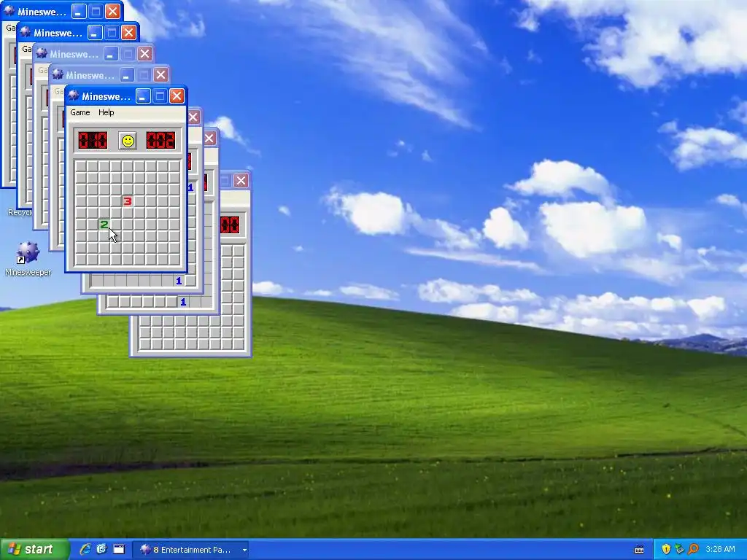This screenshot has width=747, height=560.
Task: Minimize the fourth Minesweeper window from the top-left
Action: (x=127, y=75)
